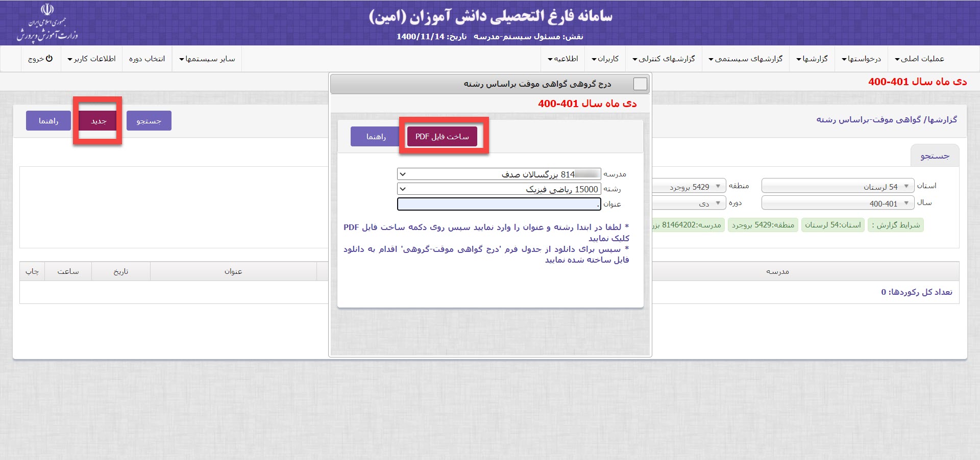Screen dimensions: 980x460
Task: Close the dialog using its top-right square button
Action: (640, 84)
